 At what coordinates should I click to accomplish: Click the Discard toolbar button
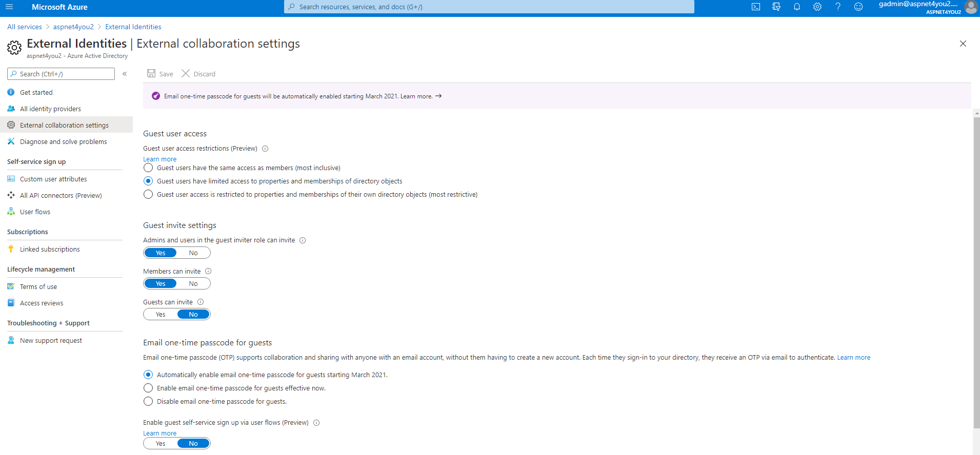click(x=198, y=74)
